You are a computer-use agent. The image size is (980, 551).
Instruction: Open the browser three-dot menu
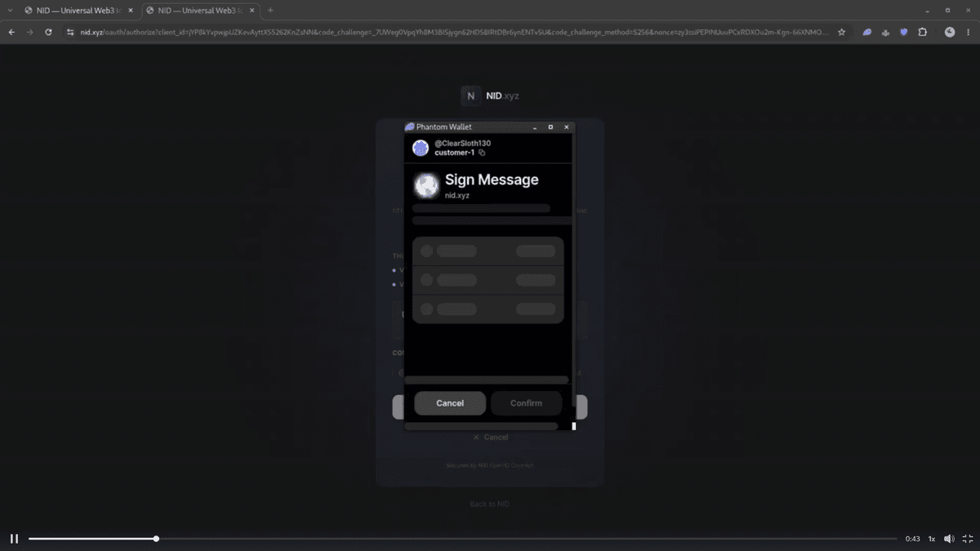pos(968,32)
